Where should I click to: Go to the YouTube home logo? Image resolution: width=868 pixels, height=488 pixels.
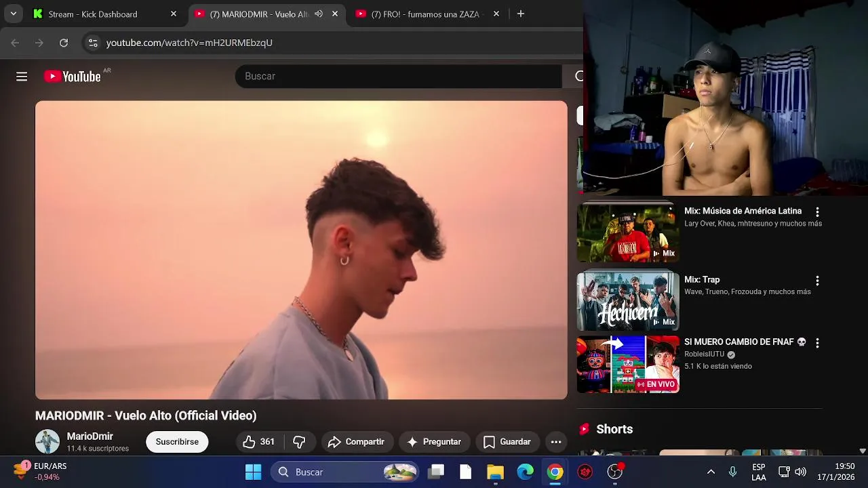(x=73, y=77)
